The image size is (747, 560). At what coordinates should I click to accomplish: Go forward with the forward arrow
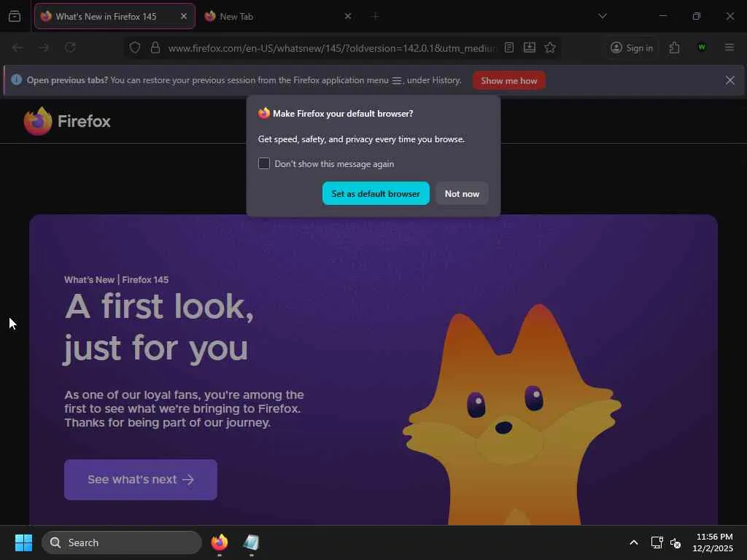(x=44, y=47)
